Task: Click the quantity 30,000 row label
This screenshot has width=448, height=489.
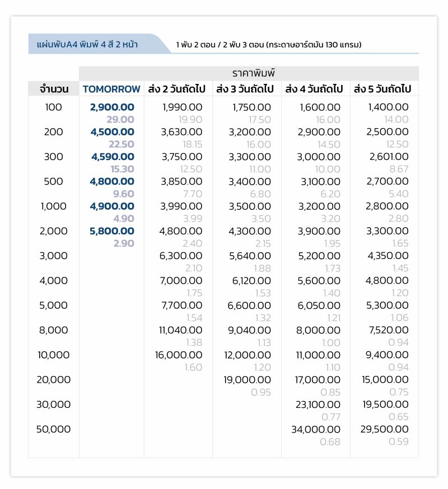Action: point(54,405)
